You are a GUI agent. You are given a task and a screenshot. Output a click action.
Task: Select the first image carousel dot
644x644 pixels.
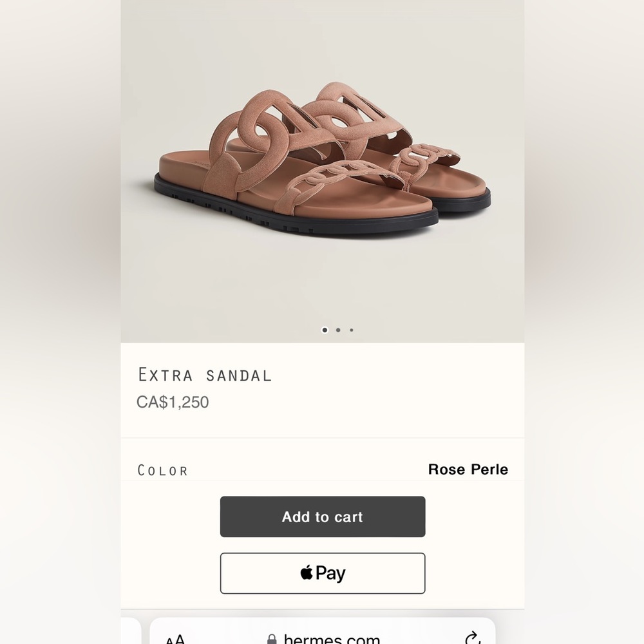point(325,330)
